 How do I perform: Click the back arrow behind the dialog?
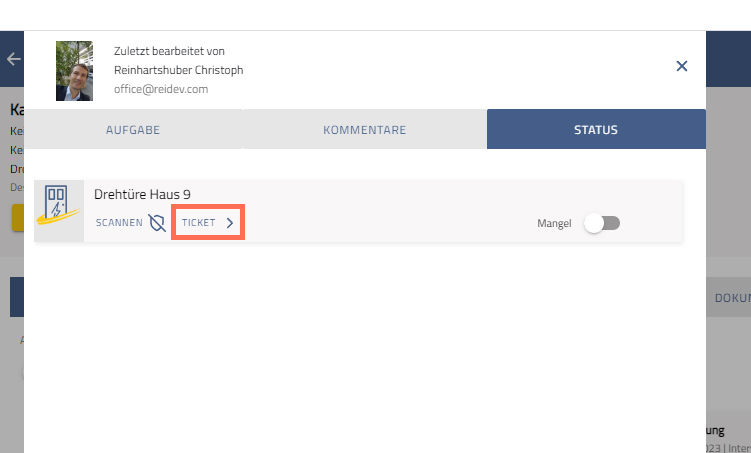point(13,59)
